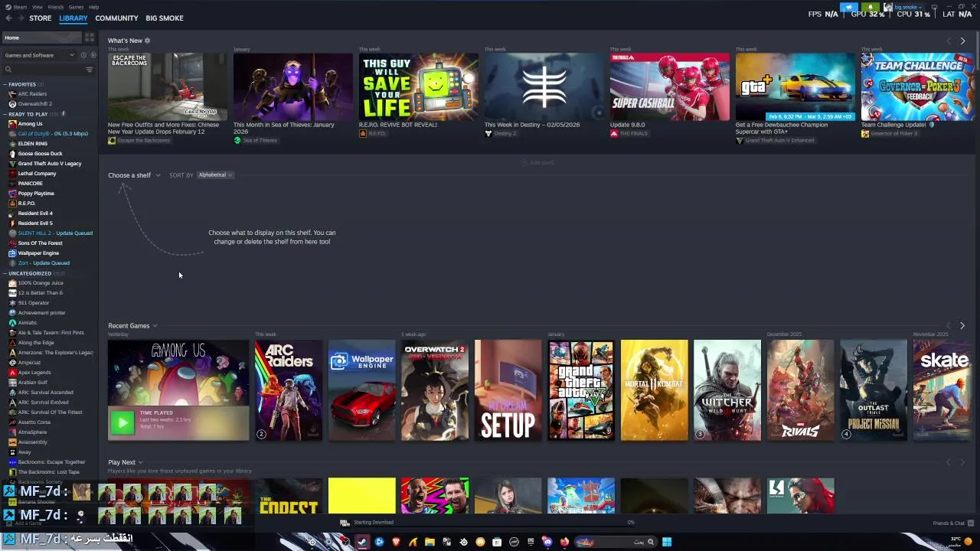Go to the STORE tab
This screenshot has width=980, height=551.
tap(41, 18)
